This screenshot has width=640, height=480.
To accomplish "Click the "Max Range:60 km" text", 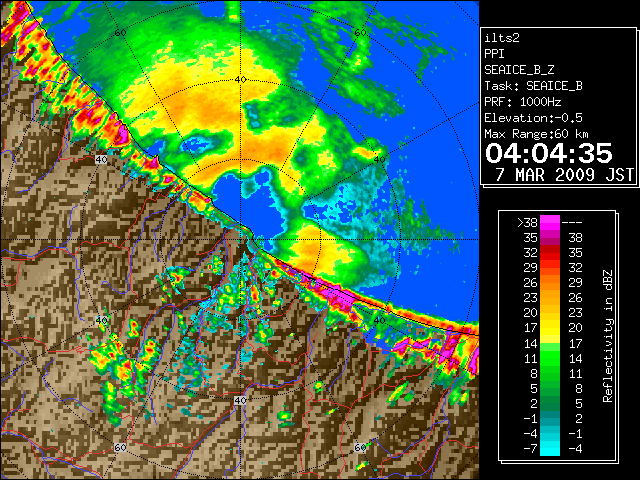I will pyautogui.click(x=536, y=134).
